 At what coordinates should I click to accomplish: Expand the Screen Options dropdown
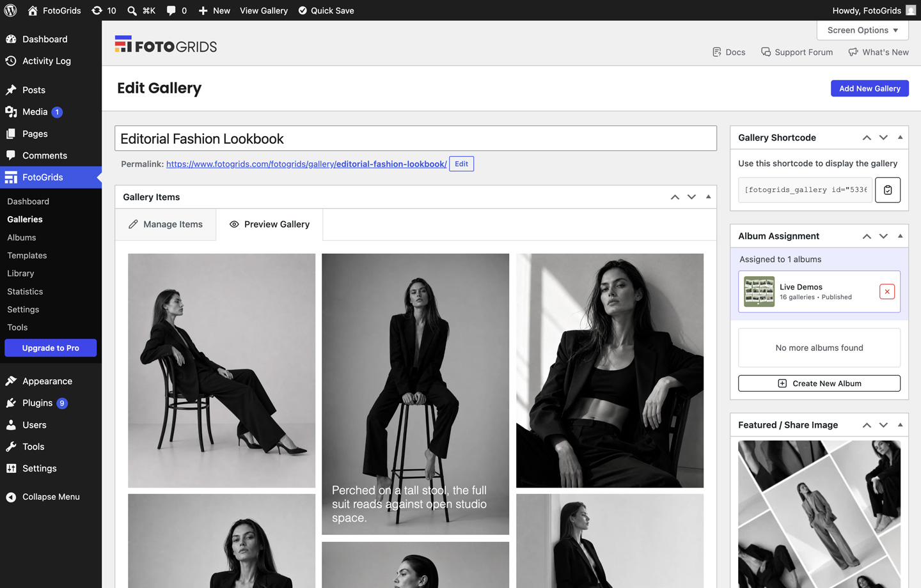coord(862,30)
